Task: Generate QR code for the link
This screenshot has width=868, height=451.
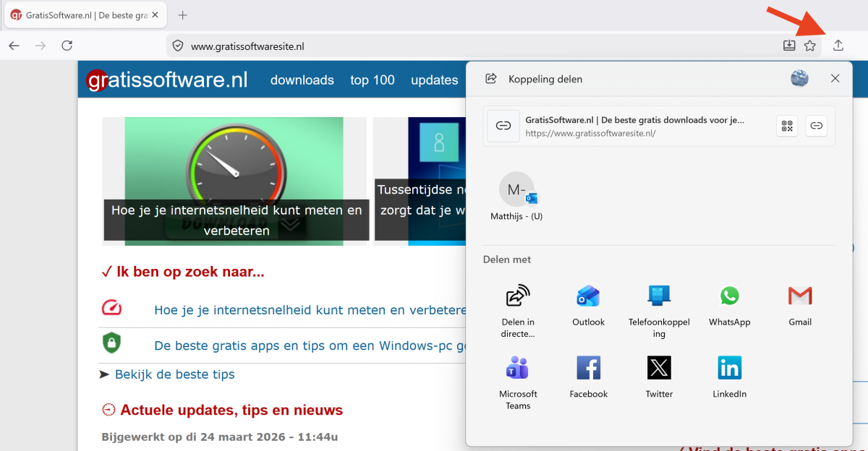Action: (x=787, y=126)
